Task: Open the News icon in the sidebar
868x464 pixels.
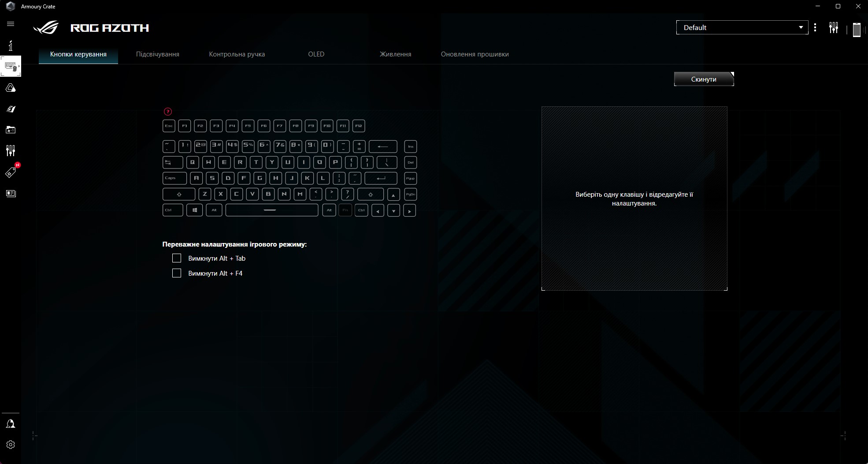Action: coord(11,193)
